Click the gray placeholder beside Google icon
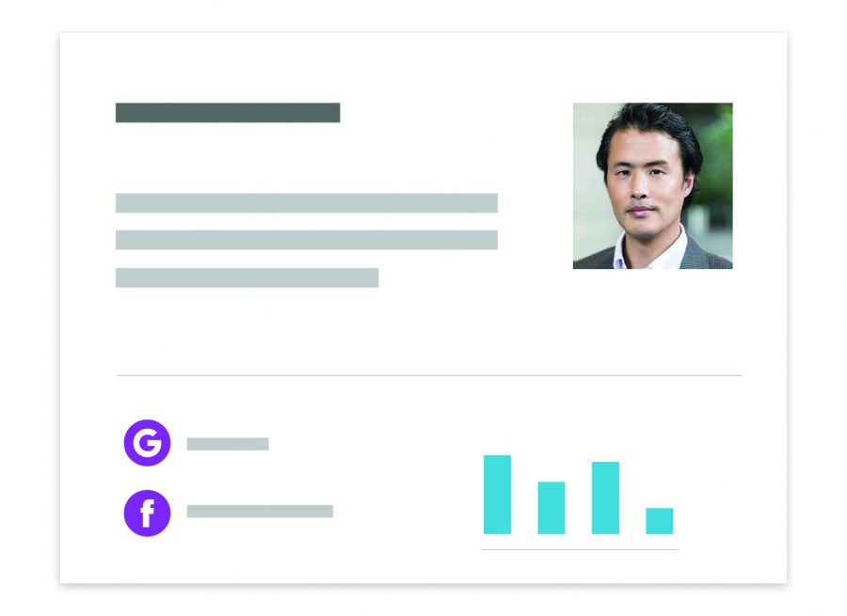The image size is (847, 616). click(228, 444)
